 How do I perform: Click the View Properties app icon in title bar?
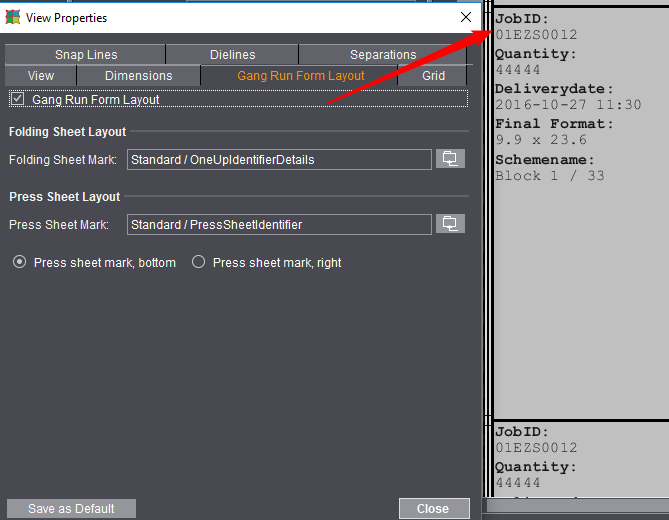[13, 17]
